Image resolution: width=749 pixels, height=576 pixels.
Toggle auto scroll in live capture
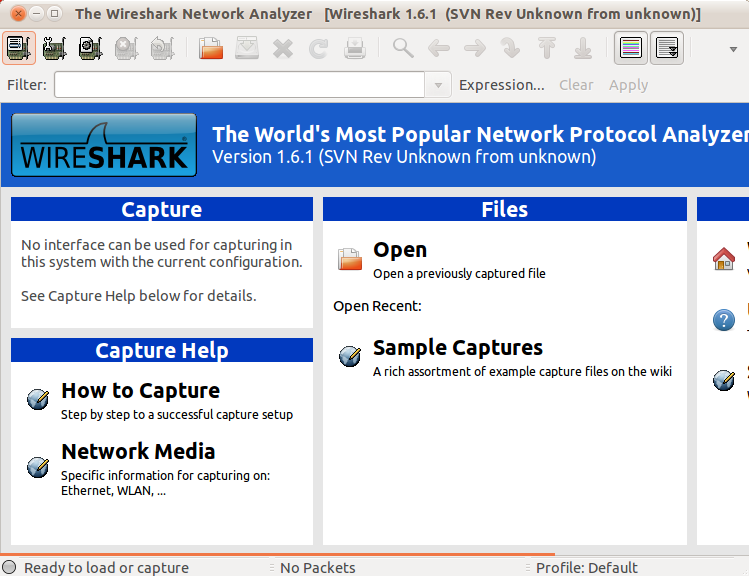[x=667, y=48]
